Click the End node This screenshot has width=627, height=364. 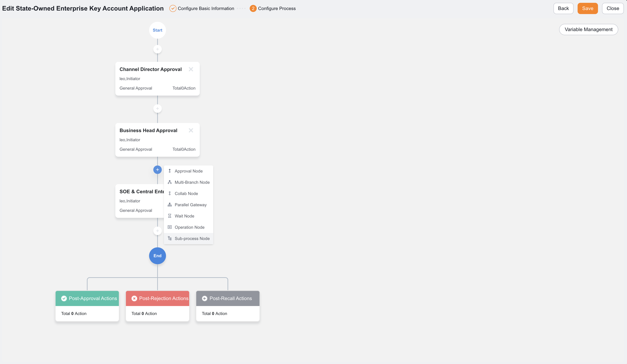click(158, 256)
